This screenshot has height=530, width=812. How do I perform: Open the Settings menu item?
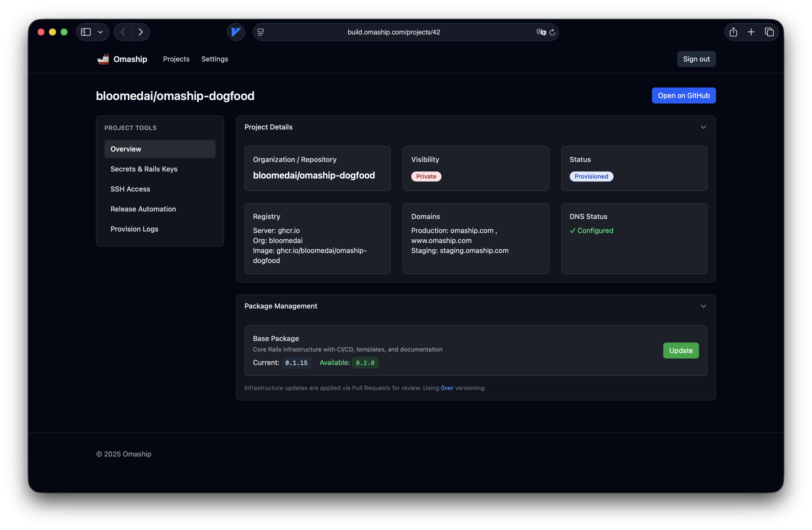coord(214,59)
